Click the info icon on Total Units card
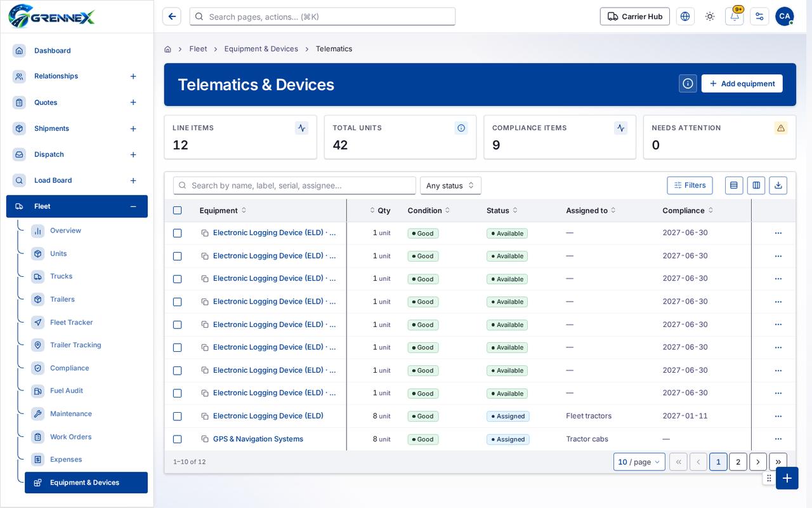The height and width of the screenshot is (508, 812). (461, 128)
